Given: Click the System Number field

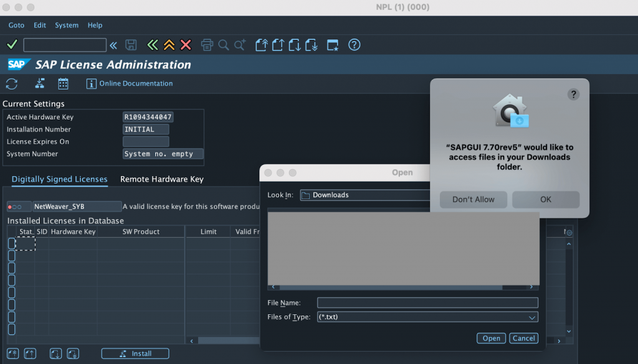Looking at the screenshot, I should click(163, 154).
